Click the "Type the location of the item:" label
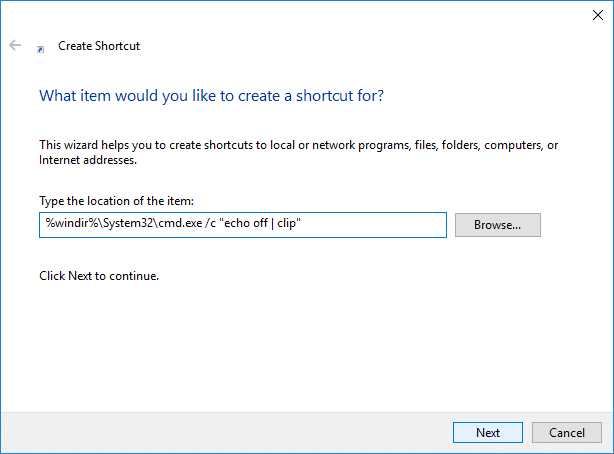The height and width of the screenshot is (454, 614). click(x=115, y=201)
